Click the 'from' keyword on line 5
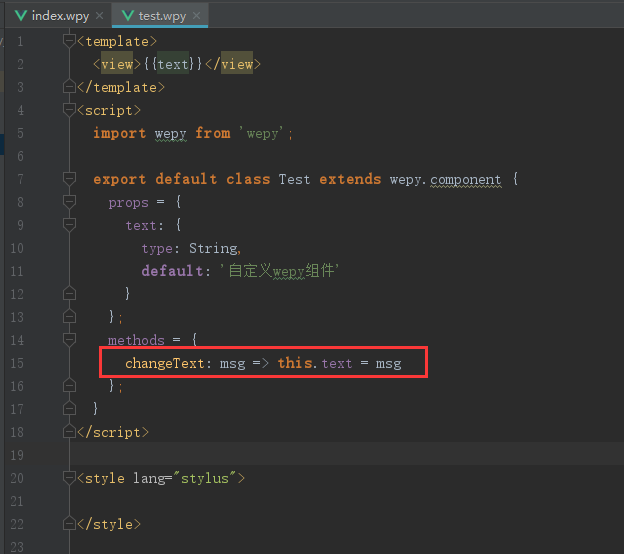This screenshot has width=624, height=554. [213, 133]
